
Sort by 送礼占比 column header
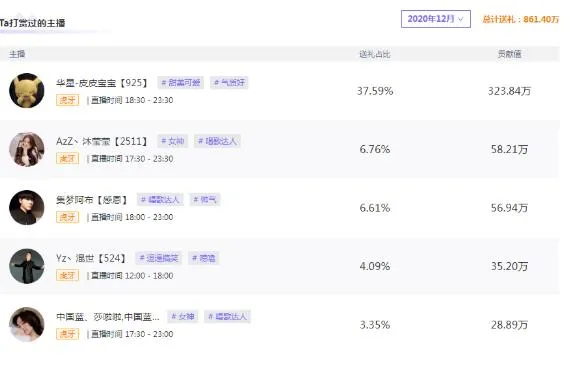click(375, 54)
